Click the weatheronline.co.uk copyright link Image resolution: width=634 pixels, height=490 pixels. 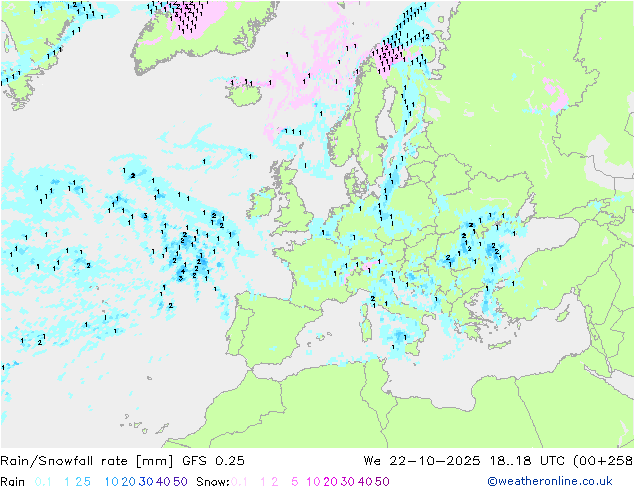[x=550, y=481]
